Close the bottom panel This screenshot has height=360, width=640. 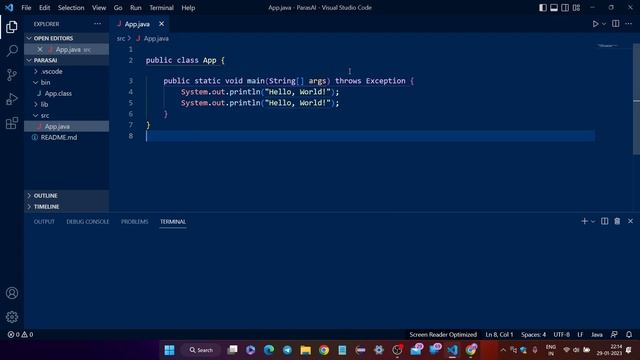coord(630,221)
